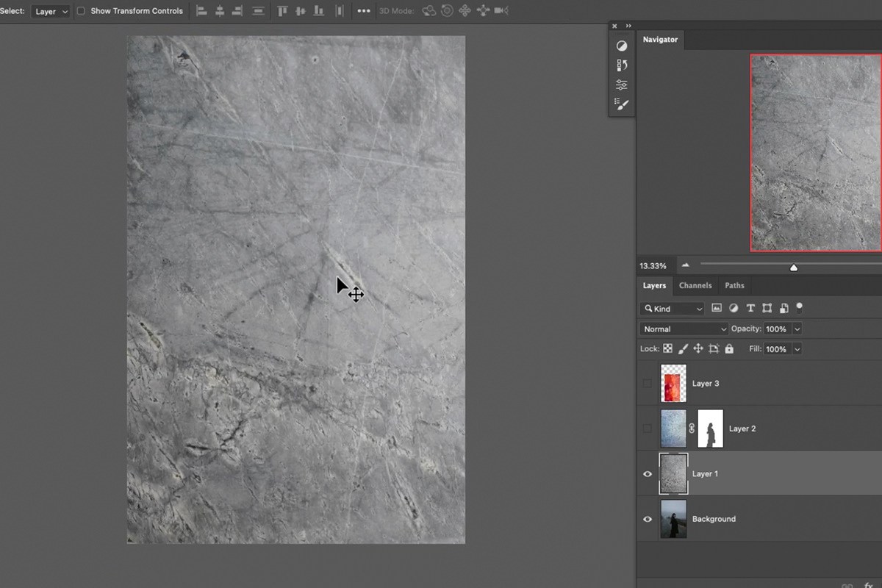Open Auto-Select Layer dropdown
882x588 pixels.
[51, 11]
